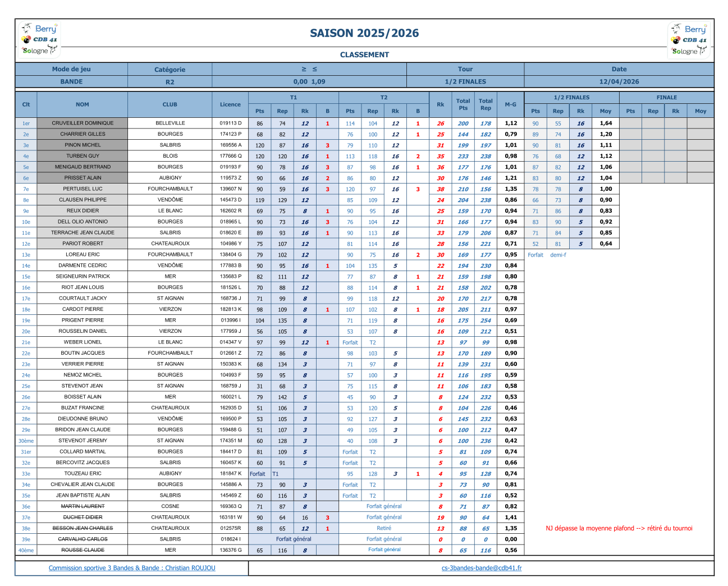
Task: Click the Berry Sologne logo at top left
Action: pos(39,39)
